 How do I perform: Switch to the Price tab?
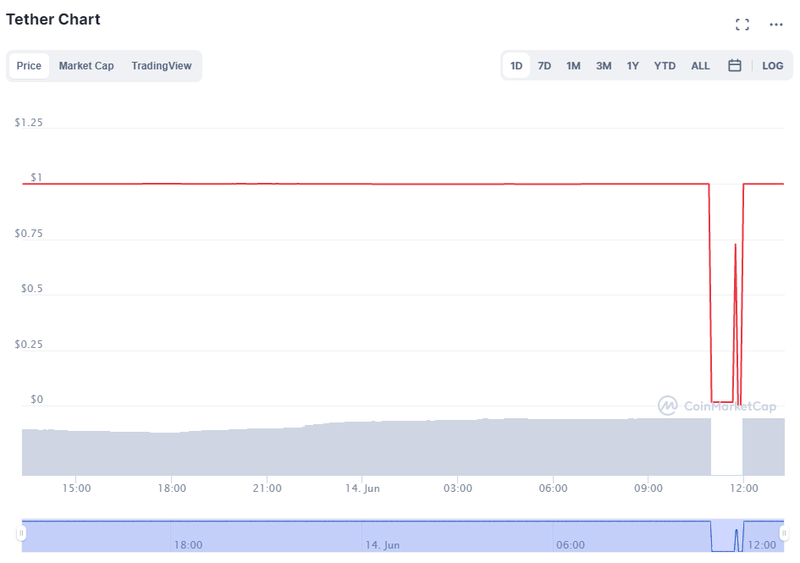[x=29, y=66]
